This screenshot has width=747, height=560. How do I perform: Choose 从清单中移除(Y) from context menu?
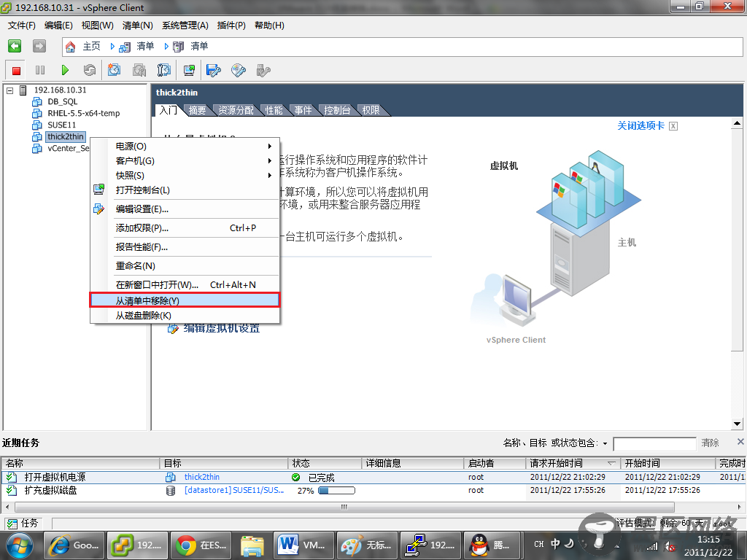[x=185, y=300]
